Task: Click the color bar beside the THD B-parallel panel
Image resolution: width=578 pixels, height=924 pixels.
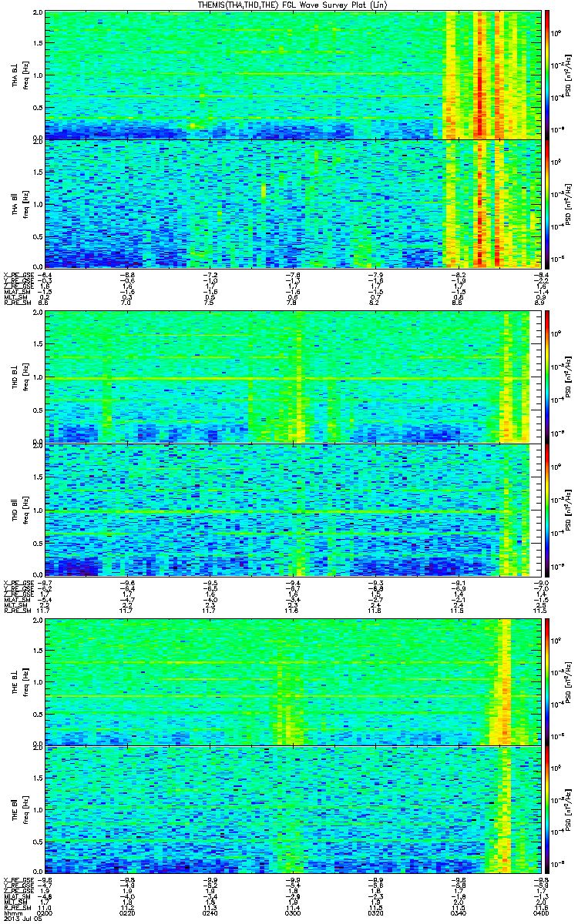Action: 548,509
